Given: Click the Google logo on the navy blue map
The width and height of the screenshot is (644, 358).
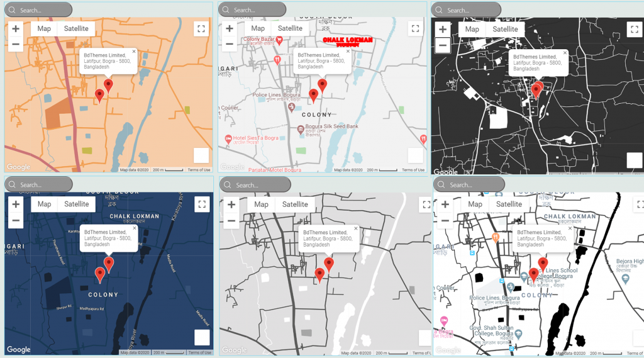Looking at the screenshot, I should point(18,350).
